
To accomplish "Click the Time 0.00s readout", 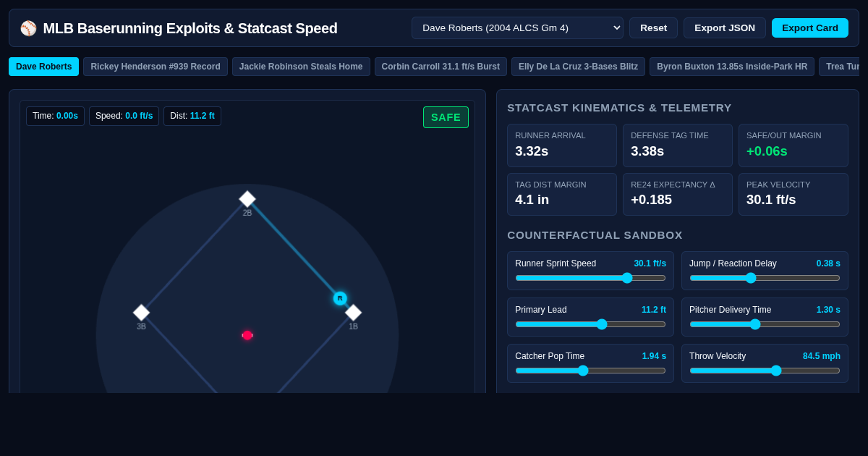I will pos(55,116).
